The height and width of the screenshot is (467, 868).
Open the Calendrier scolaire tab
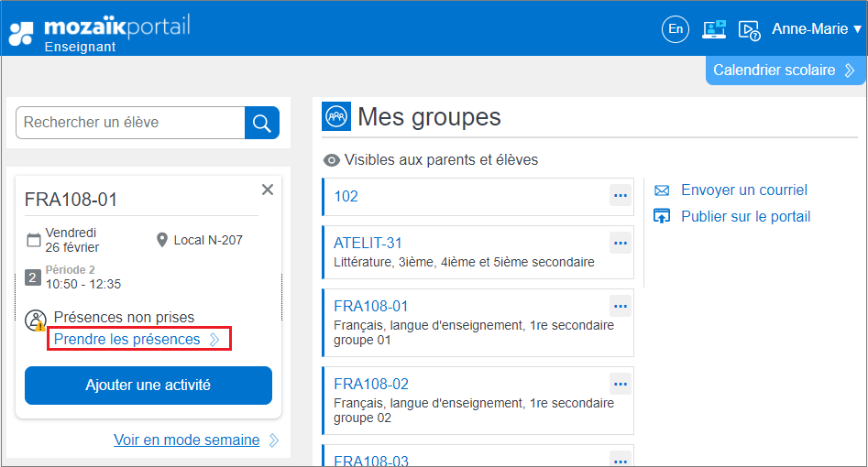pyautogui.click(x=785, y=71)
